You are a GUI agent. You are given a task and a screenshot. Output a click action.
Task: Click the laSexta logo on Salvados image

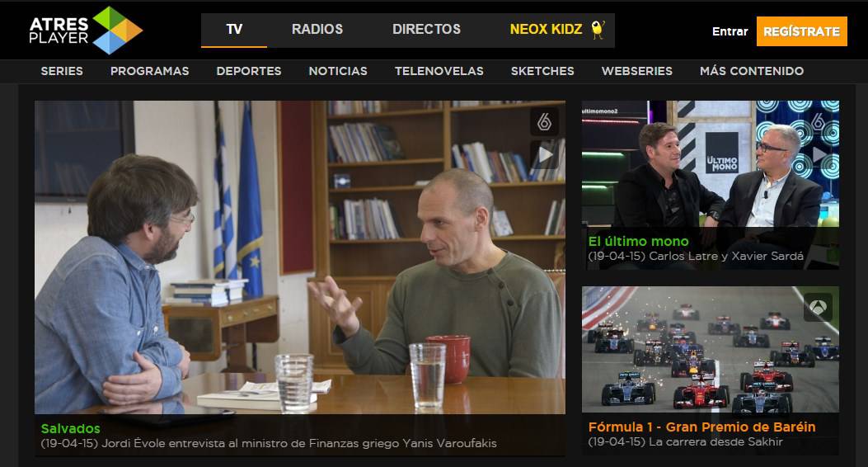[x=545, y=121]
